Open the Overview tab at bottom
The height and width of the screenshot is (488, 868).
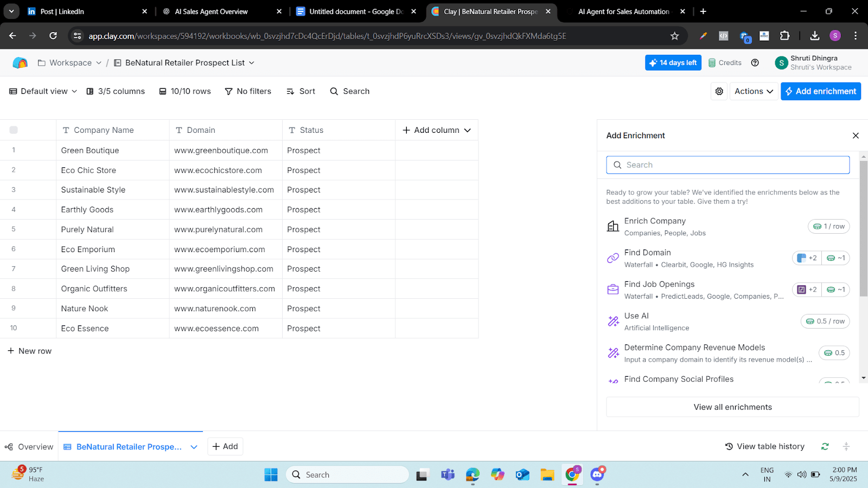(29, 447)
